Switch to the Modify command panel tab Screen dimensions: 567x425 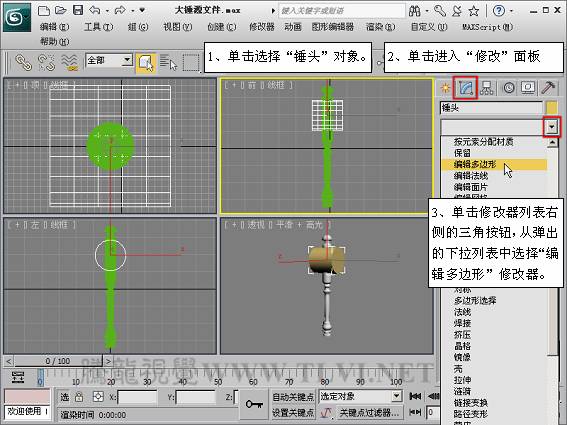coord(465,88)
